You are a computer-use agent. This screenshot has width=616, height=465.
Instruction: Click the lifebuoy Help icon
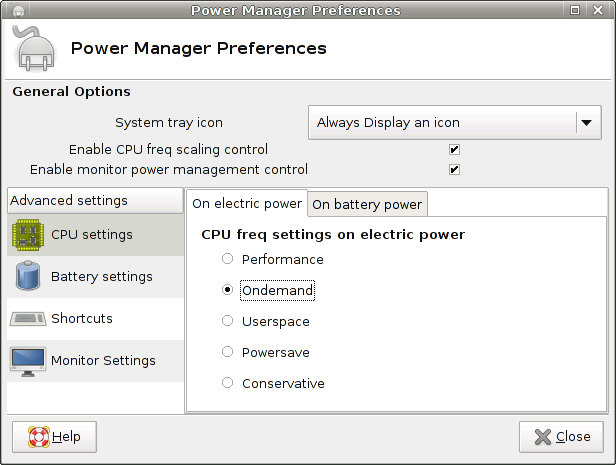coord(38,437)
